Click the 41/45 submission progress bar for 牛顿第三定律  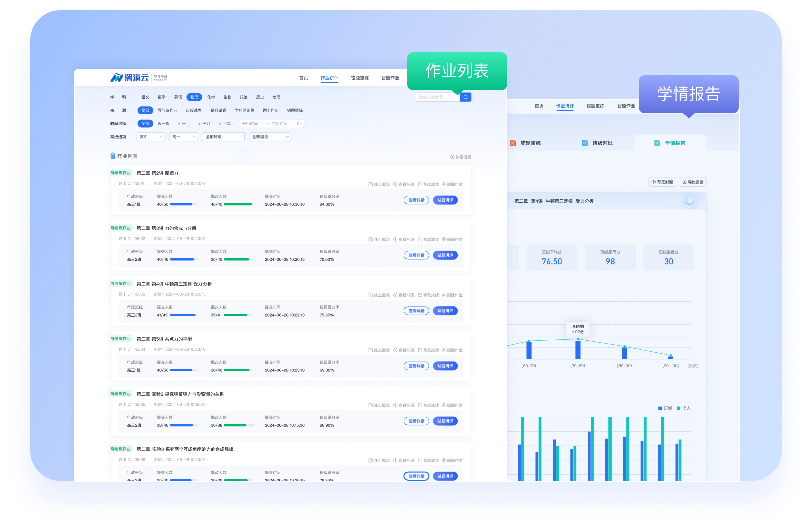[184, 315]
